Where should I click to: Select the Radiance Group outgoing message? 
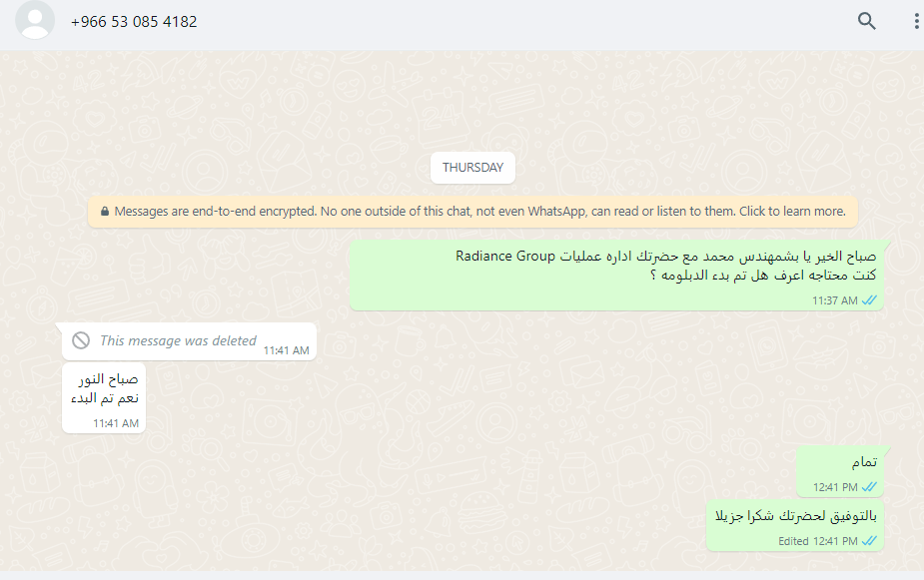617,275
